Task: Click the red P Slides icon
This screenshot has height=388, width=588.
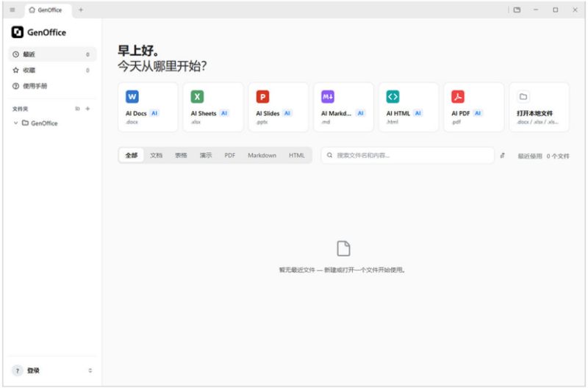Action: [x=262, y=97]
